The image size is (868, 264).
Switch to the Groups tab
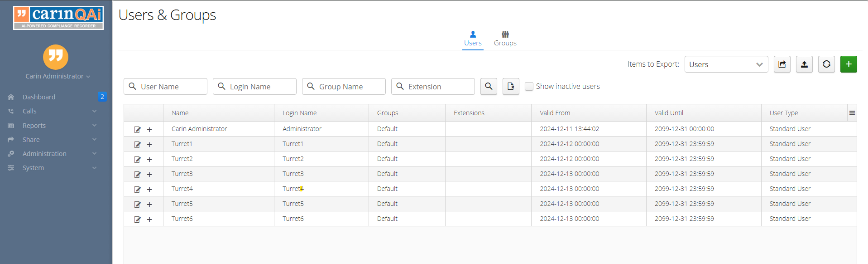(505, 39)
